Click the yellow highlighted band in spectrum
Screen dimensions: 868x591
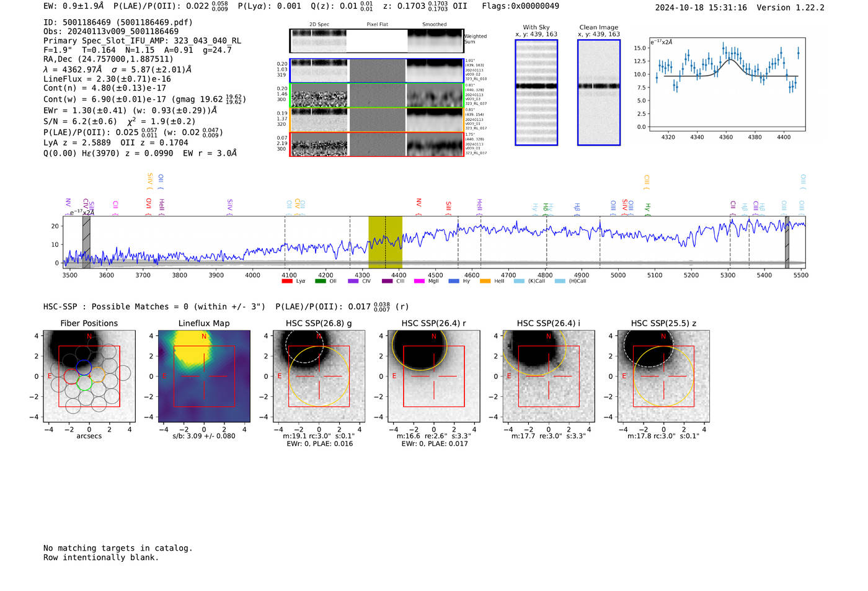pyautogui.click(x=385, y=242)
